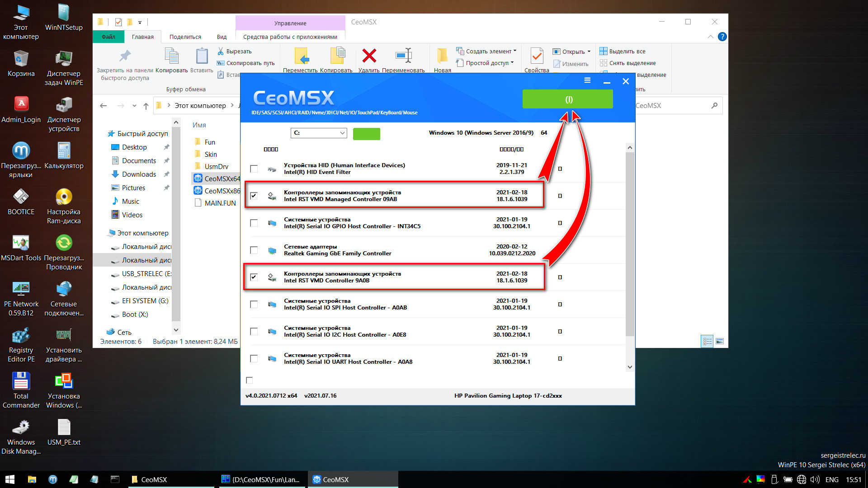
Task: Open PE Network 0.59.B12 icon
Action: pos(21,299)
